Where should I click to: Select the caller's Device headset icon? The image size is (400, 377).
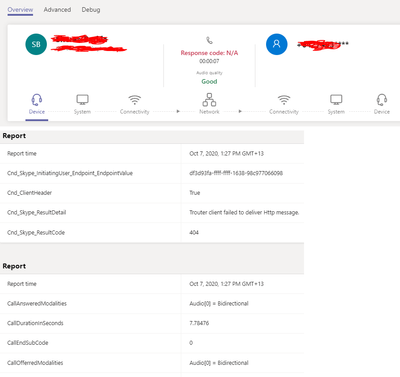[37, 99]
